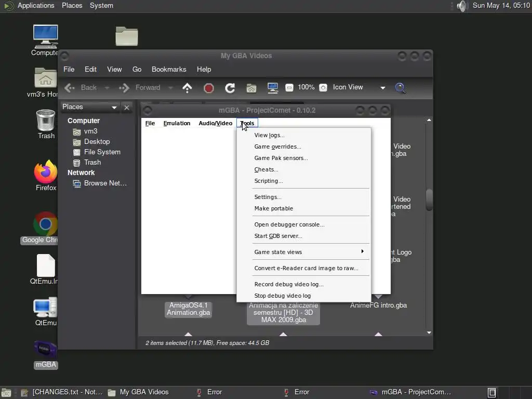The image size is (532, 399).
Task: Open file manager Edit menu
Action: 90,69
